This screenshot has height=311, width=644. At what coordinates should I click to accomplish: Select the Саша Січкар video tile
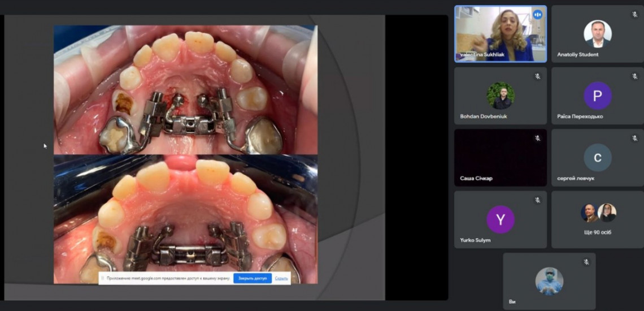(x=501, y=158)
